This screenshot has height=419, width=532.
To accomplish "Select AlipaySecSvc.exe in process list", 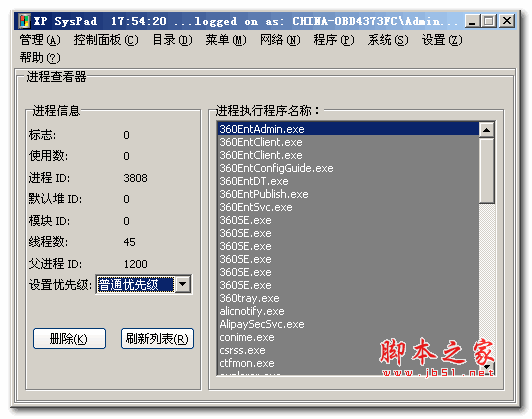I will [x=348, y=324].
